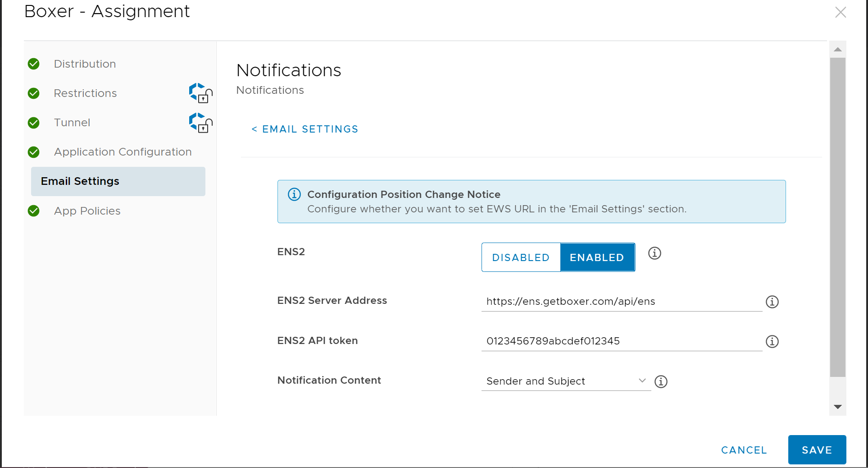
Task: Go back to Email Settings link
Action: pos(305,129)
